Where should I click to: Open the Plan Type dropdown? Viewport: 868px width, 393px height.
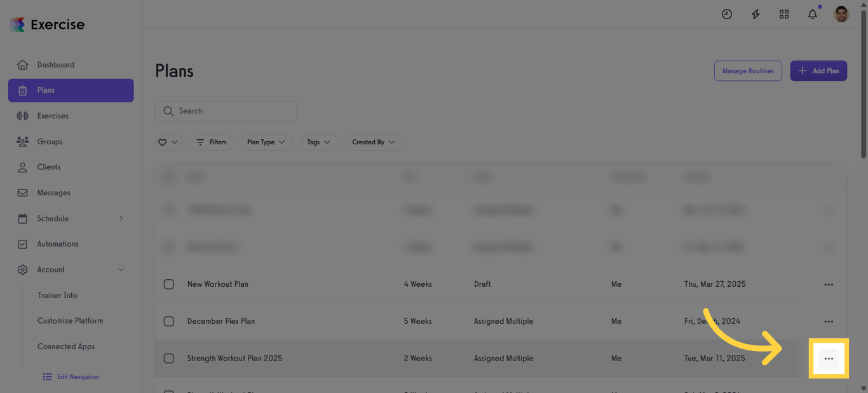[266, 142]
